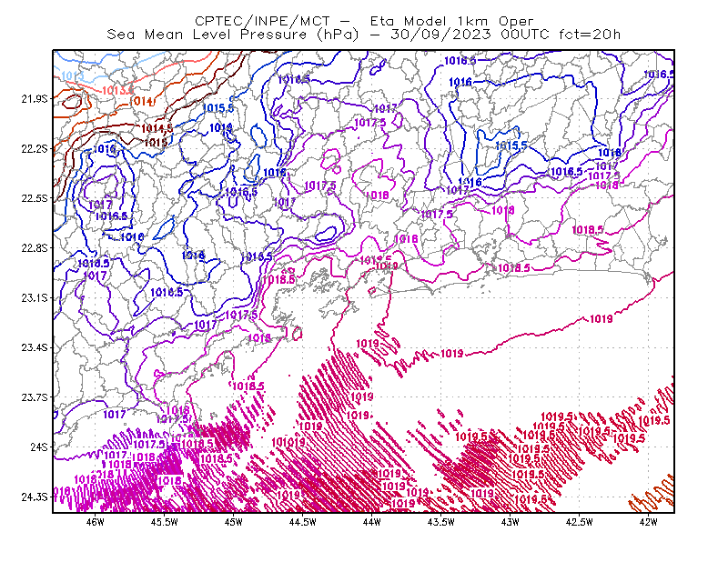Click the 22.8S latitude axis label
The image size is (728, 562).
point(35,248)
